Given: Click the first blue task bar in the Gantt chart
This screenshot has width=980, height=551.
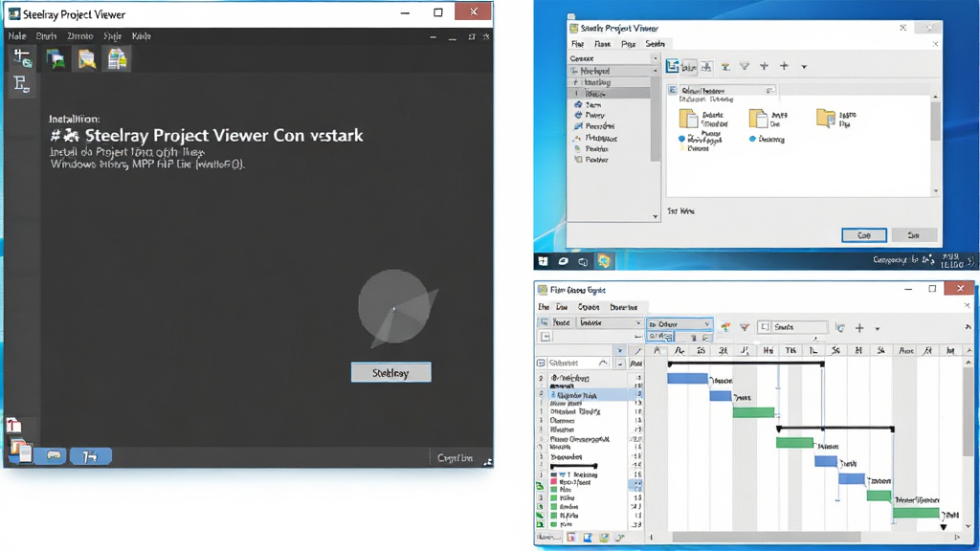Looking at the screenshot, I should pyautogui.click(x=687, y=378).
